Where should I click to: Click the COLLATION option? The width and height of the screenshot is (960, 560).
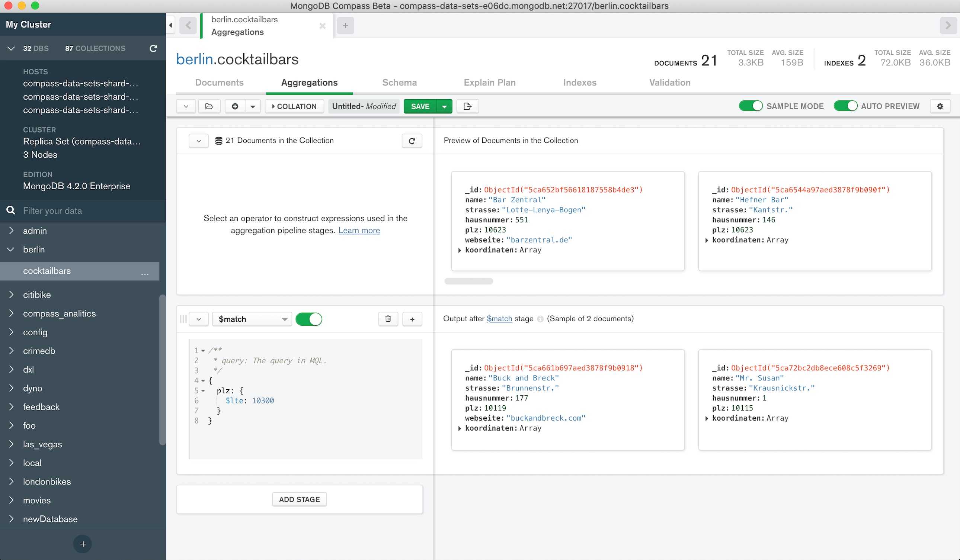[x=294, y=106]
